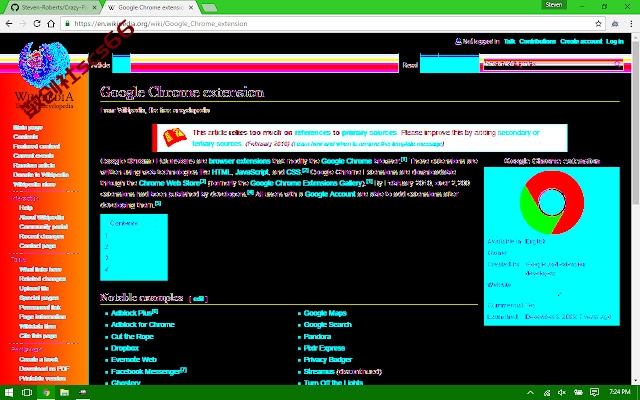Open the Google Maps link

coord(325,313)
